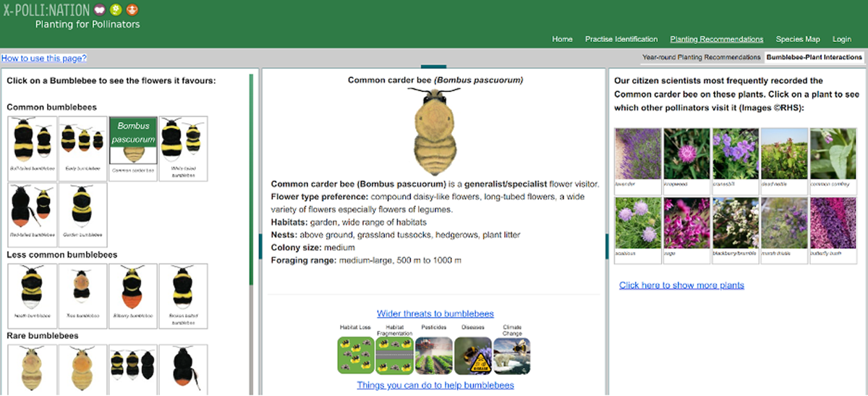Screen dimensions: 868x396
Task: Open the Pesticides threat icon
Action: pyautogui.click(x=433, y=355)
